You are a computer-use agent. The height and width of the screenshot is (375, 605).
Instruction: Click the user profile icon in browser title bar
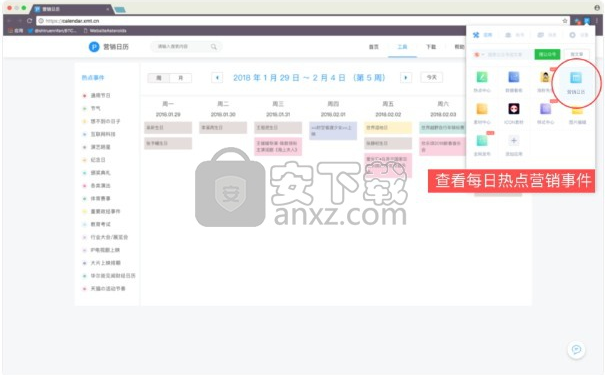pos(597,8)
